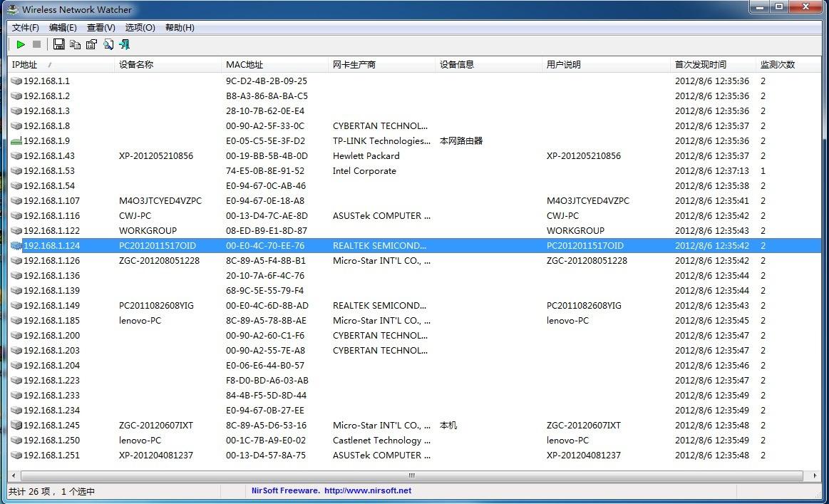
Task: Sort by the 用户说明 column header
Action: coord(607,65)
